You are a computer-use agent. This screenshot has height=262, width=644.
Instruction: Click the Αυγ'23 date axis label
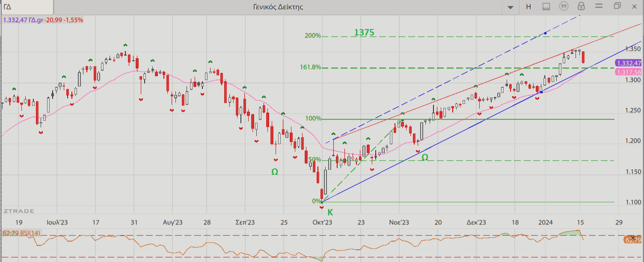173,222
